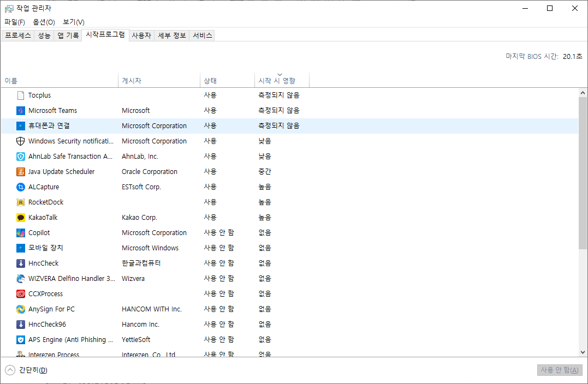588x384 pixels.
Task: Switch to the 세부 정보 tab
Action: [x=172, y=35]
